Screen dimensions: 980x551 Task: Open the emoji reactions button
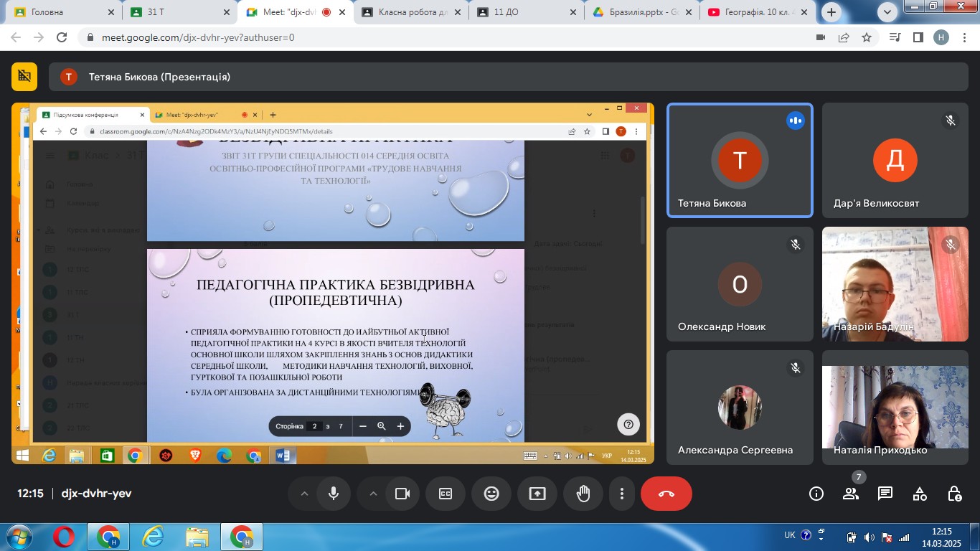491,494
